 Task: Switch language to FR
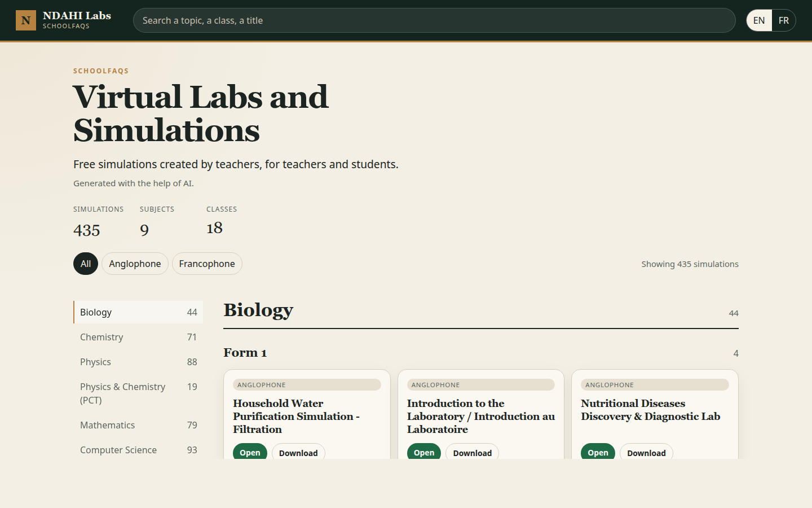tap(783, 20)
